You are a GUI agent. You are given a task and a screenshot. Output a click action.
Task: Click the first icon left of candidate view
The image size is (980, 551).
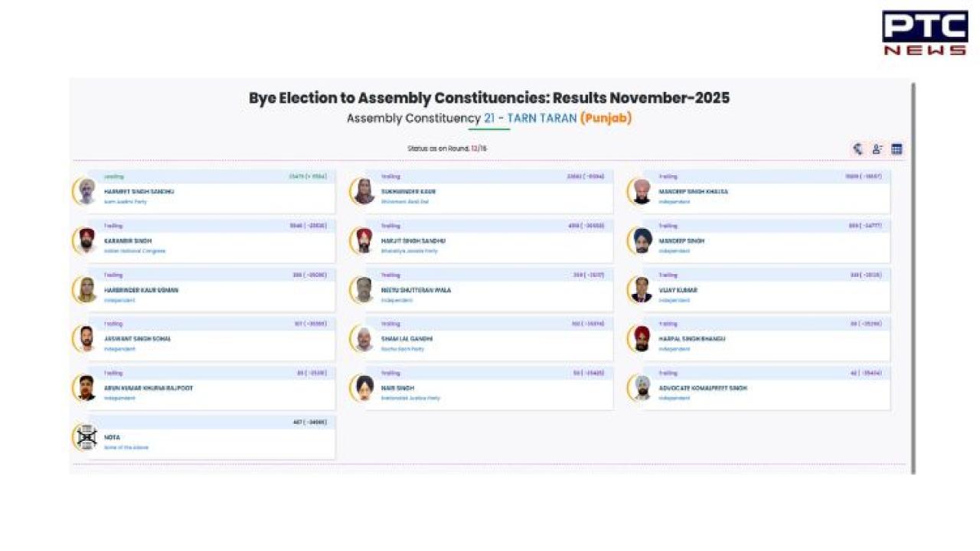[x=858, y=149]
